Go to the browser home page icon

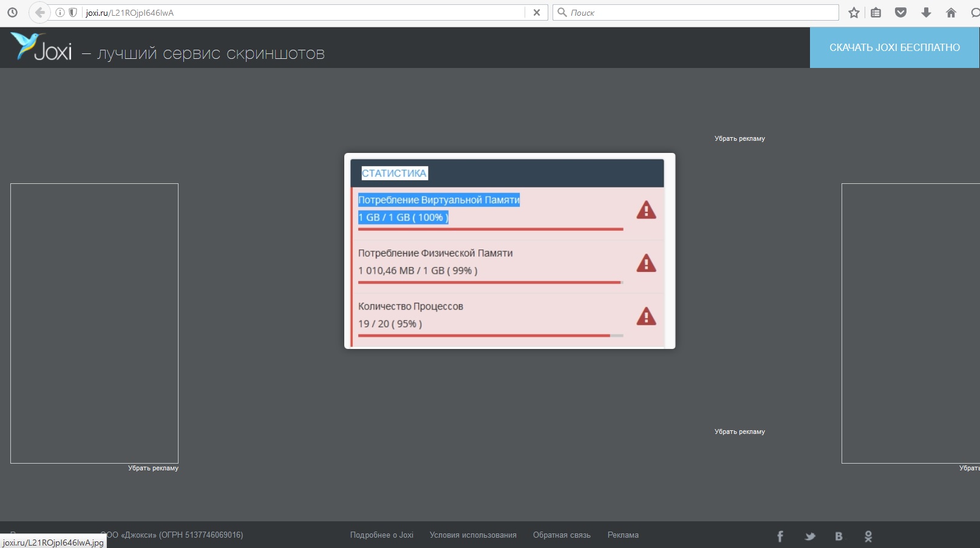coord(951,13)
